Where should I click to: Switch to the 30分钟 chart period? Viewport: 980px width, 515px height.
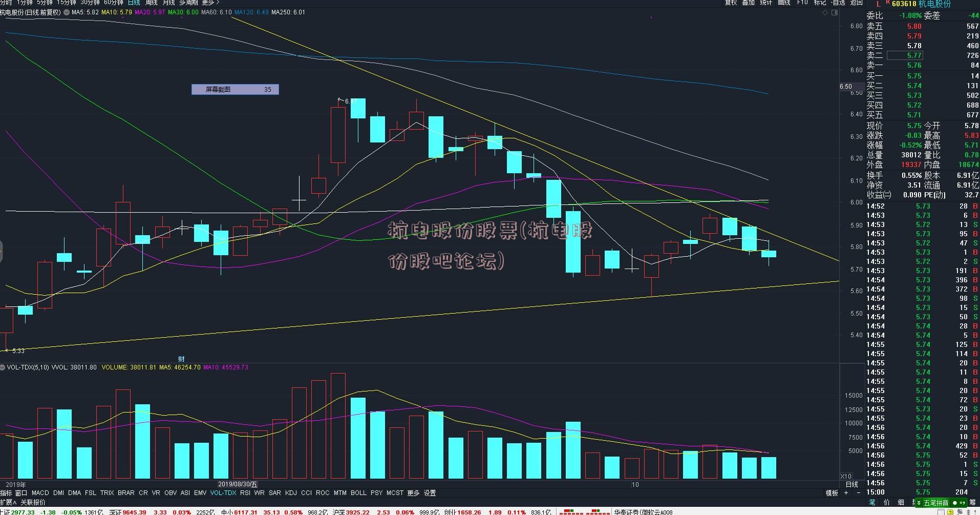pyautogui.click(x=90, y=3)
